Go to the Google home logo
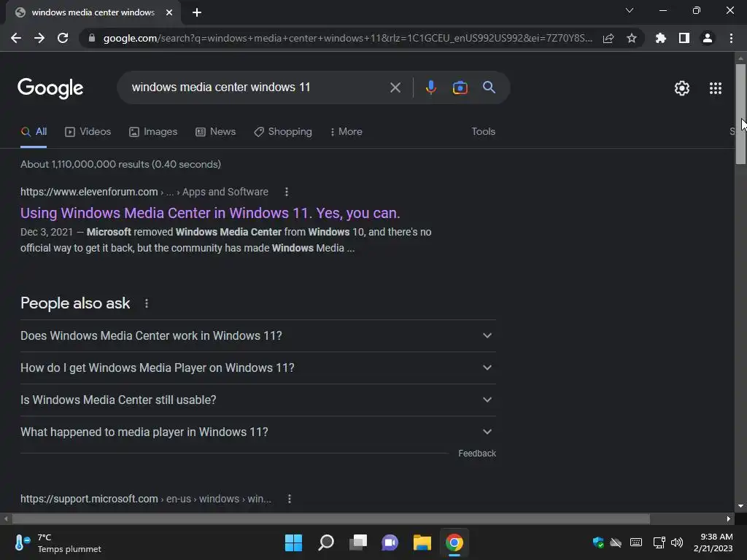Image resolution: width=747 pixels, height=560 pixels. click(50, 88)
